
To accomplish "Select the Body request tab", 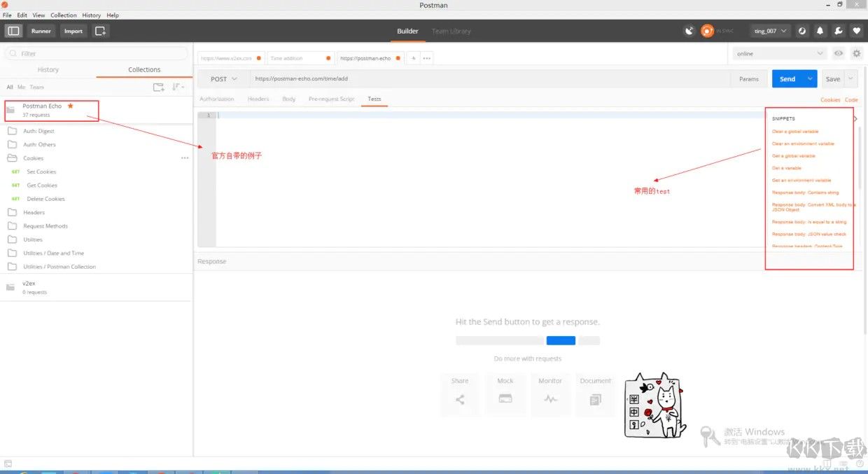I will (289, 99).
